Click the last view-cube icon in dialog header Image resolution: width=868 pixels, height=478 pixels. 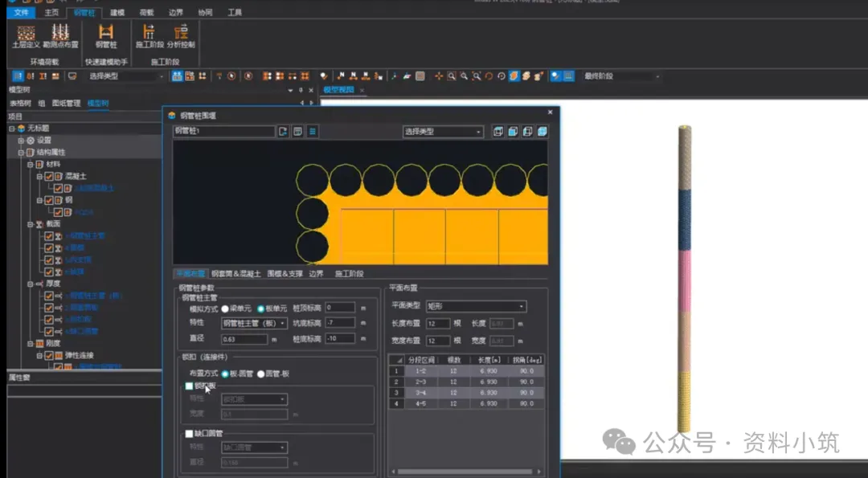tap(542, 132)
